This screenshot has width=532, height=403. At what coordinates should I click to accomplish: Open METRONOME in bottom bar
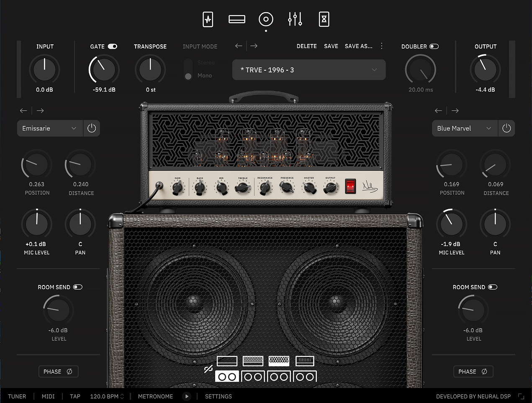(x=155, y=396)
